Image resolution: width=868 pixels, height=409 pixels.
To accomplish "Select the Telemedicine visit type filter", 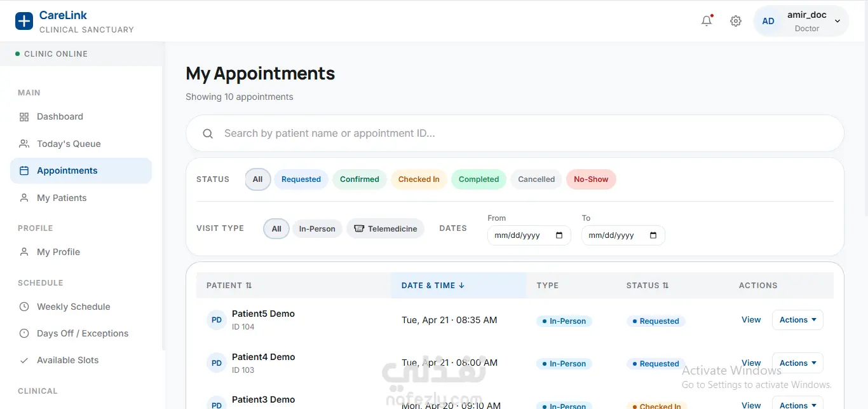I will pyautogui.click(x=386, y=228).
